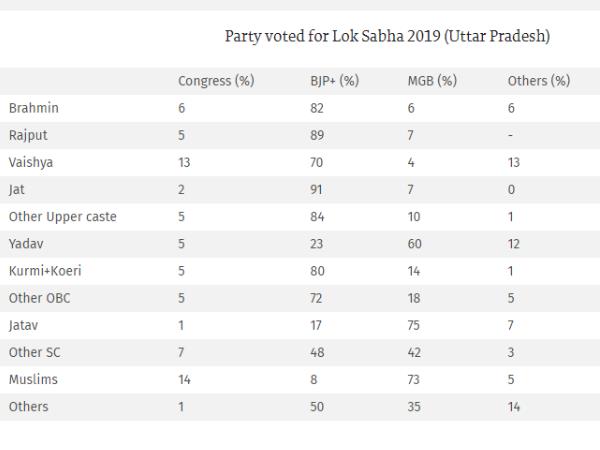Click the Other SC row label
600x450 pixels.
(34, 352)
